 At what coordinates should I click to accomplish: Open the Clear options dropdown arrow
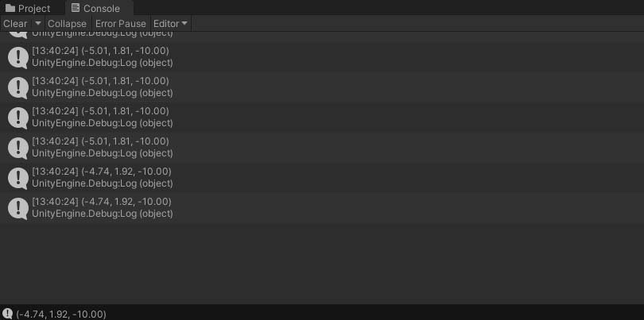point(38,24)
